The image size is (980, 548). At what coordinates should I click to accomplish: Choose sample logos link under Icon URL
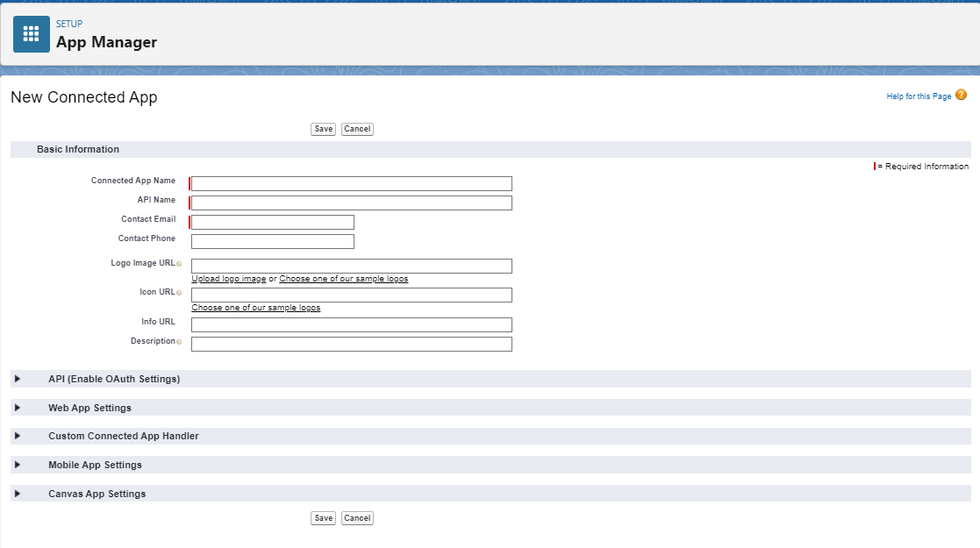click(x=255, y=308)
